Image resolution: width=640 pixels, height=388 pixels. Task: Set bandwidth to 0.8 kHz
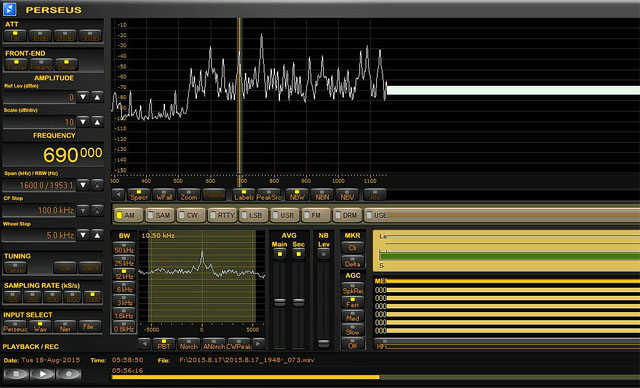click(124, 326)
